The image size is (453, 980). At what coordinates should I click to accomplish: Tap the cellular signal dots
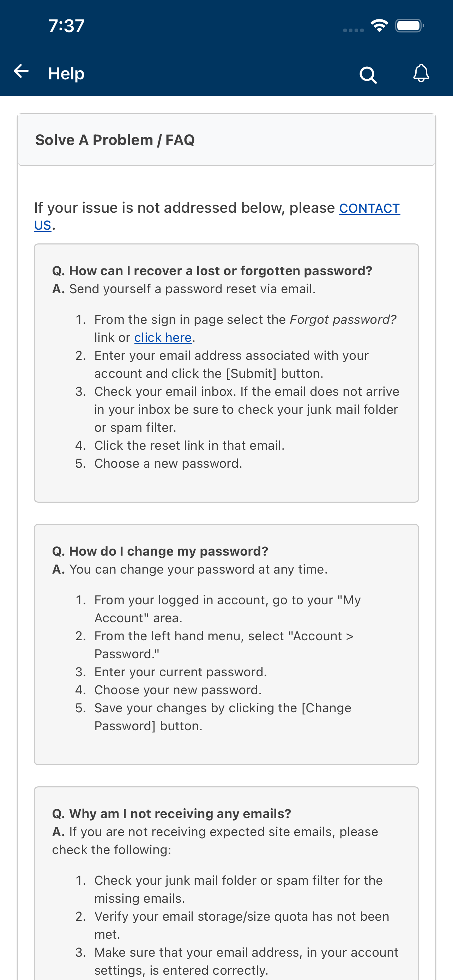point(354,30)
